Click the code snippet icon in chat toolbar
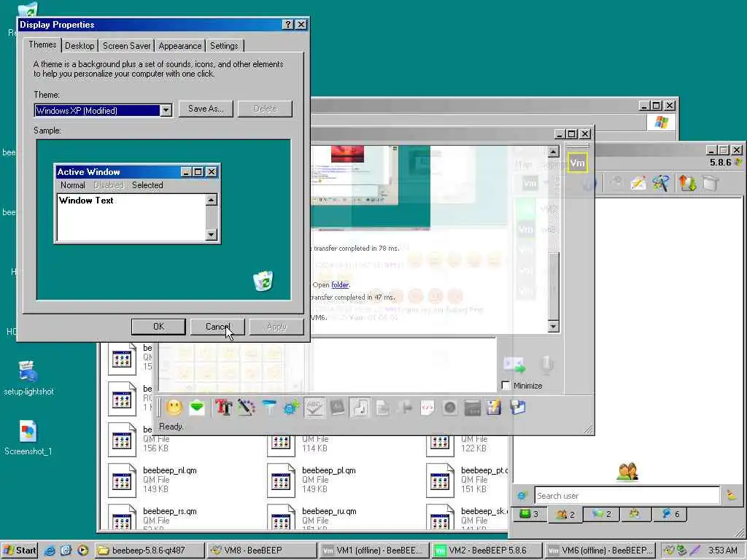 (x=427, y=407)
